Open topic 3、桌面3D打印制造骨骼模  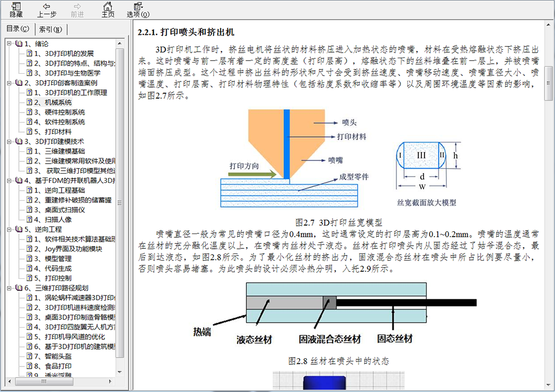[x=75, y=317]
